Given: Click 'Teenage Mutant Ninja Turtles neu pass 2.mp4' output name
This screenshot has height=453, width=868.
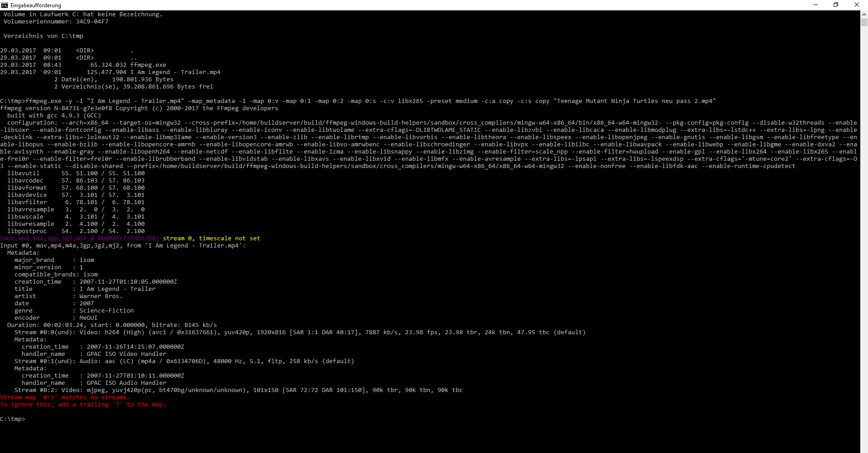Looking at the screenshot, I should click(635, 101).
